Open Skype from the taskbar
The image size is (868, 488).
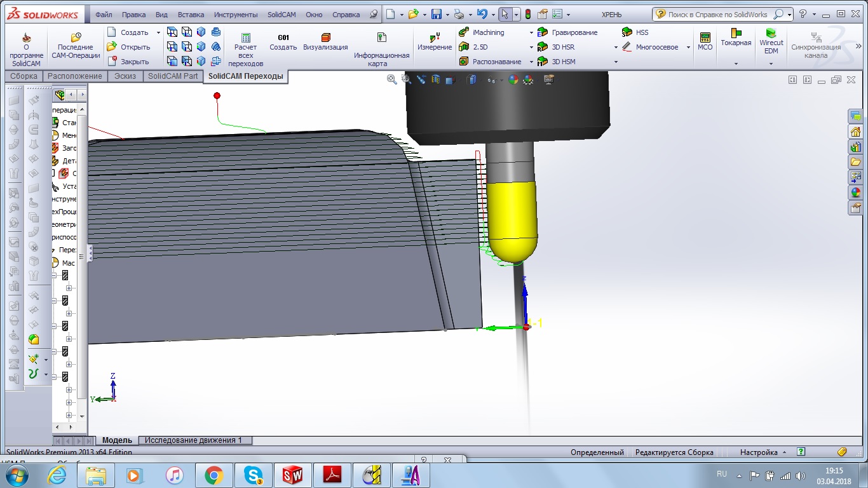tap(254, 475)
